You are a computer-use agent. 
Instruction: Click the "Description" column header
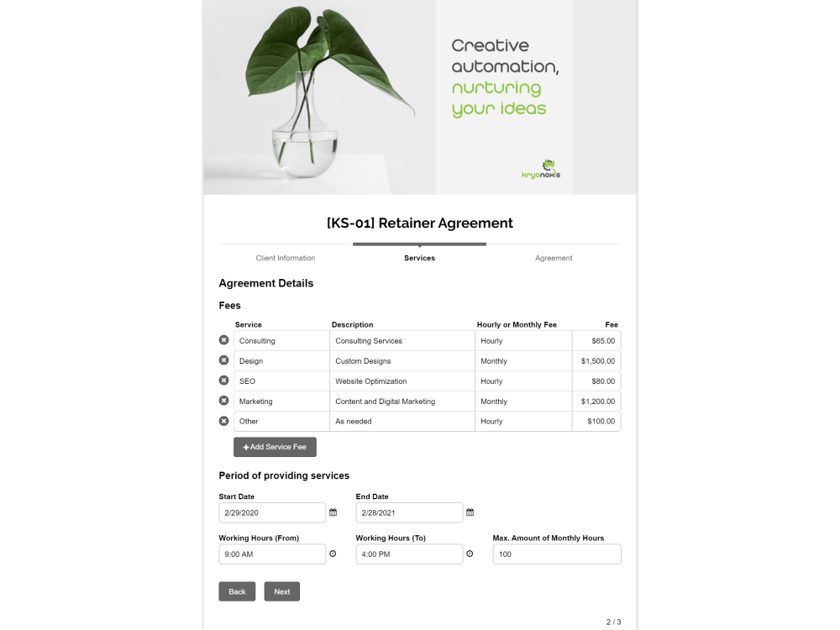pos(352,324)
